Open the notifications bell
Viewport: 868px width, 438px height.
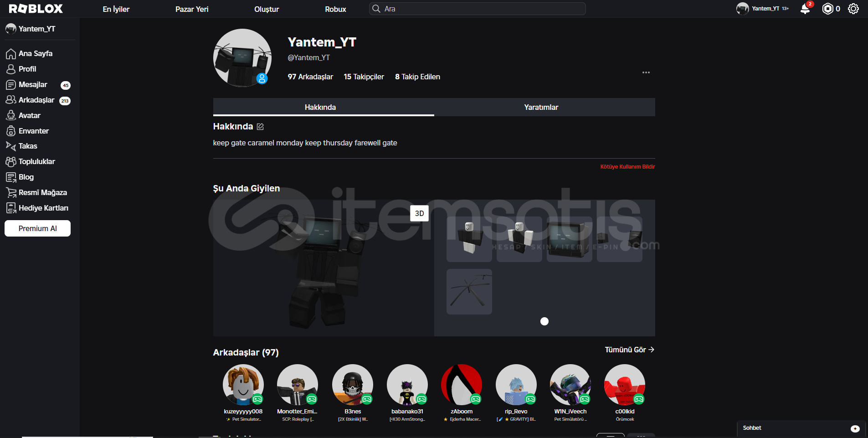pyautogui.click(x=805, y=9)
